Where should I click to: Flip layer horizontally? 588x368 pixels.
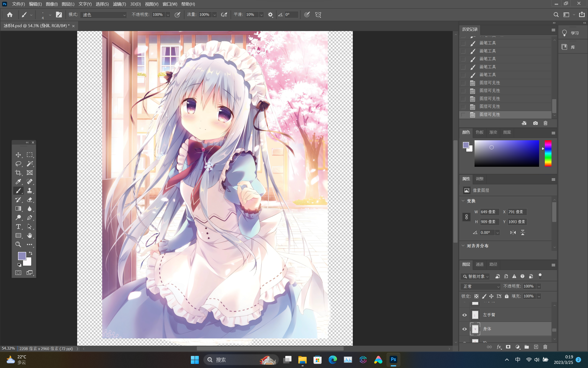(513, 233)
